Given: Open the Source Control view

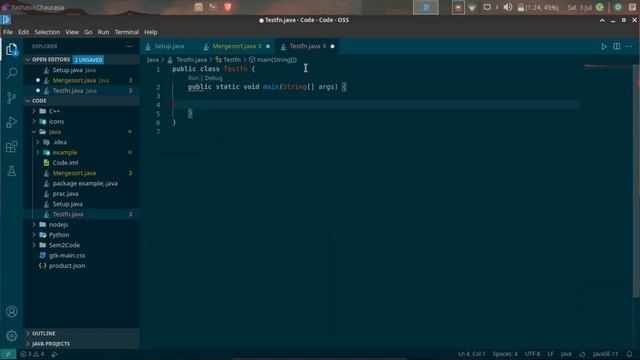Looking at the screenshot, I should (11, 98).
